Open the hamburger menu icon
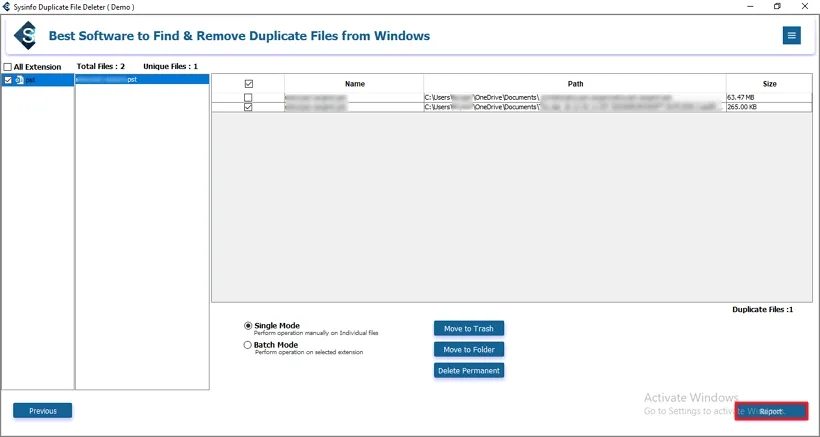 [792, 36]
